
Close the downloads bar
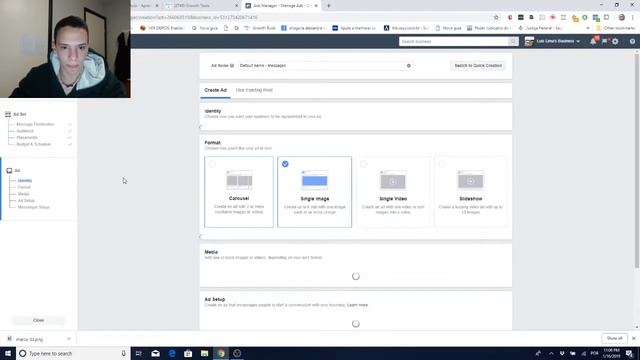[x=633, y=339]
